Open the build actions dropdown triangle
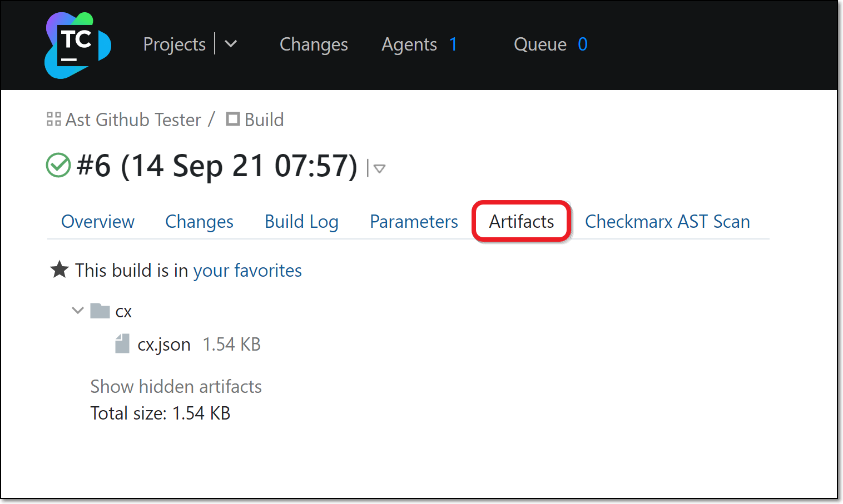843x504 pixels. [x=380, y=168]
